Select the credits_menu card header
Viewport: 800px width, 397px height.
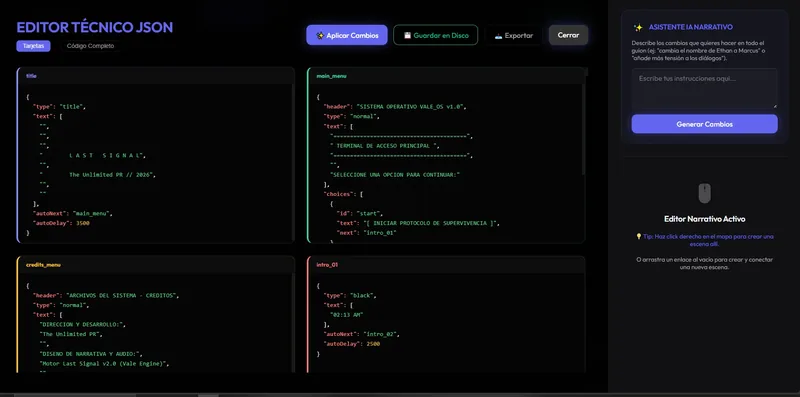pyautogui.click(x=156, y=265)
